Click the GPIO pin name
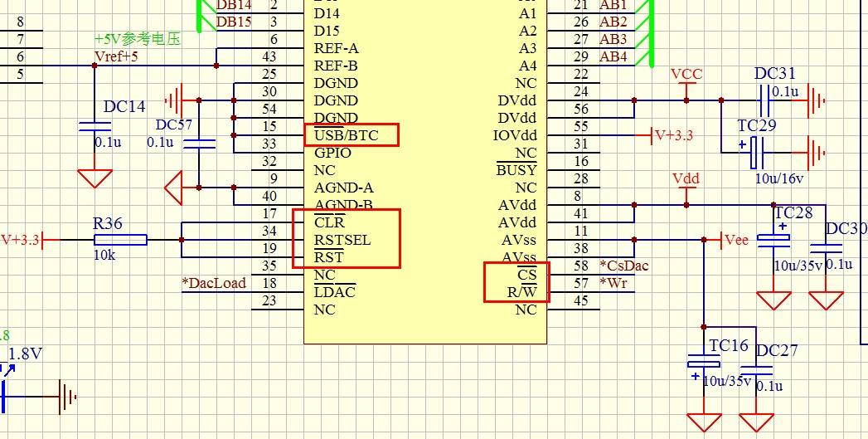Screen dimensions: 868x439 coord(332,153)
